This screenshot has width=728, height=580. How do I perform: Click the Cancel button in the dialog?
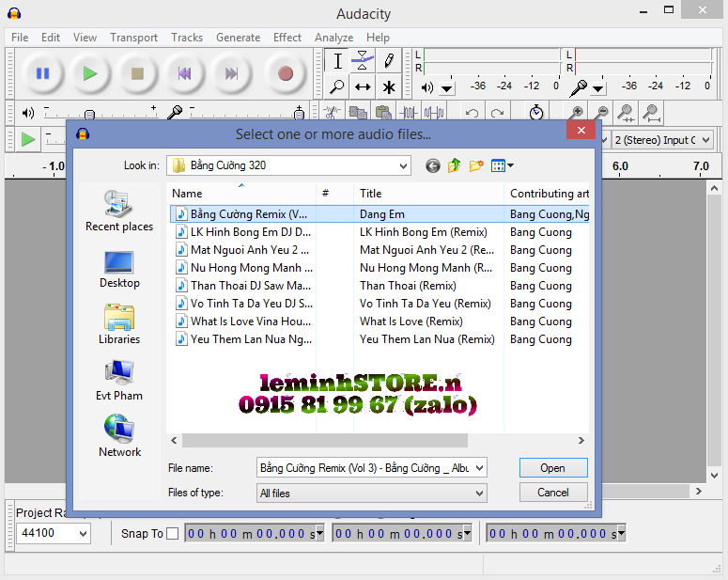[x=553, y=493]
